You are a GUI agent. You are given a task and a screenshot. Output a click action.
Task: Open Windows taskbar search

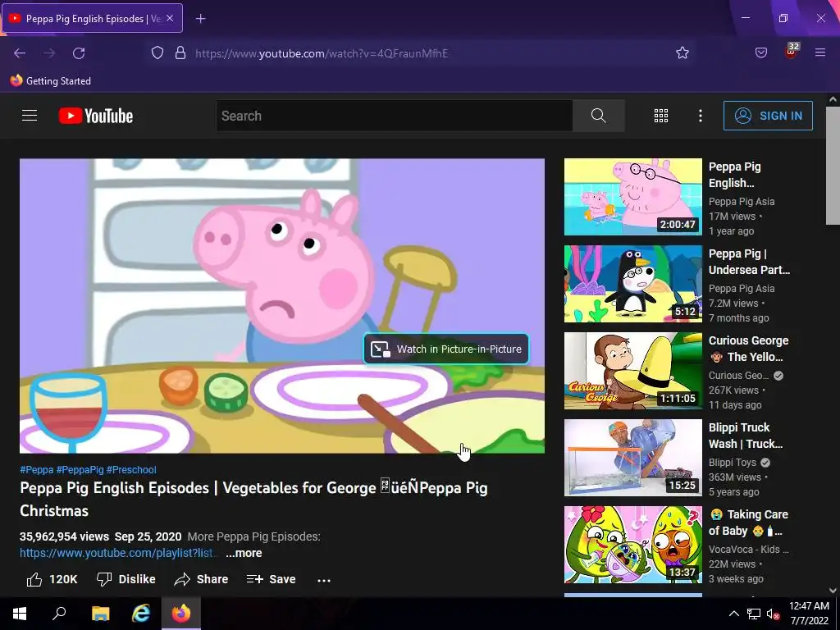coord(59,614)
